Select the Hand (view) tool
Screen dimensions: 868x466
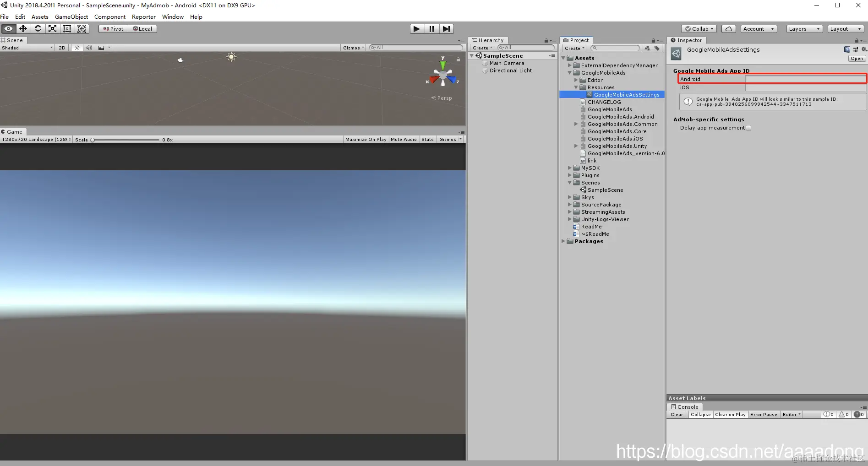[x=8, y=29]
